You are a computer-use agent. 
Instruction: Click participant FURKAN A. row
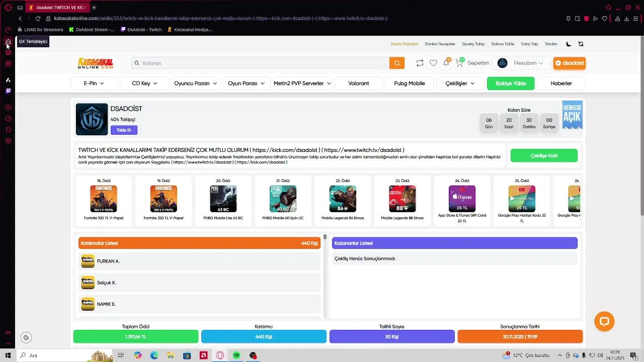[200, 261]
